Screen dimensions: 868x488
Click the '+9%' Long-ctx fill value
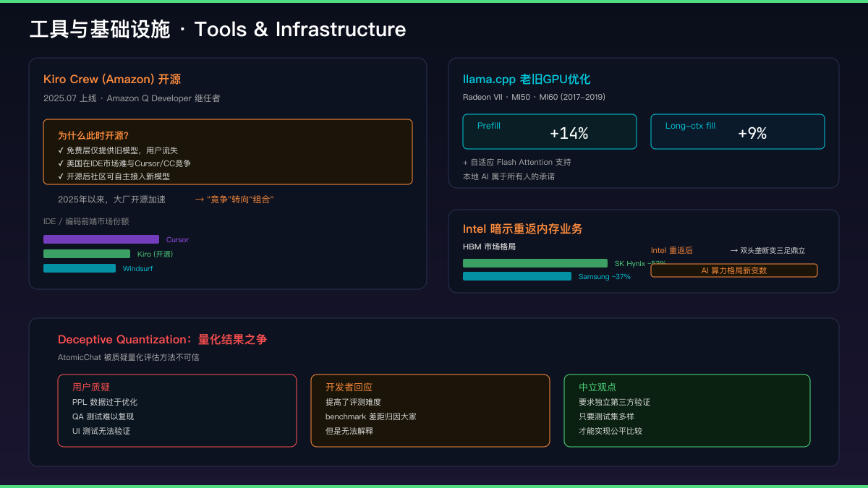pyautogui.click(x=752, y=134)
